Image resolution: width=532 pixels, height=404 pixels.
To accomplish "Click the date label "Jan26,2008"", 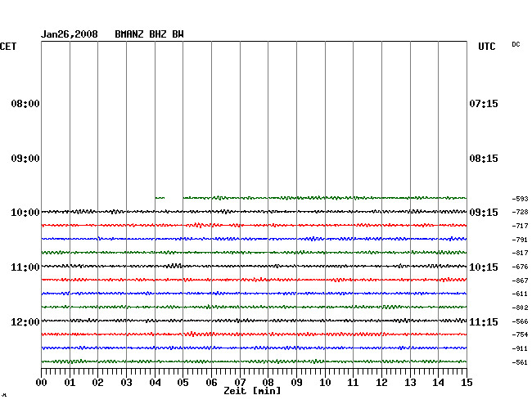I will [70, 34].
